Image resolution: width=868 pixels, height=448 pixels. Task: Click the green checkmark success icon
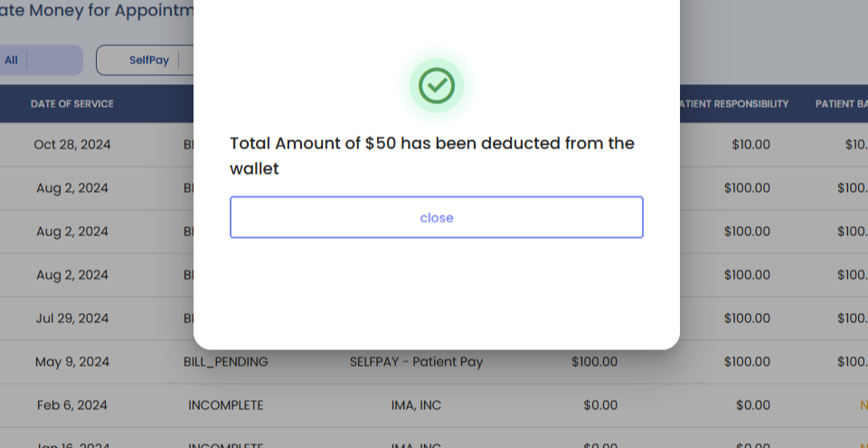tap(437, 85)
